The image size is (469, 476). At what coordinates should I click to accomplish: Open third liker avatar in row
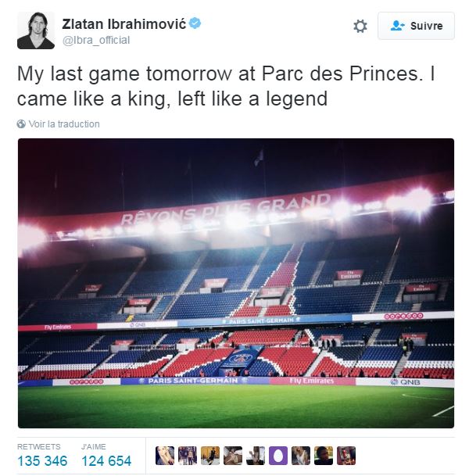coord(210,456)
